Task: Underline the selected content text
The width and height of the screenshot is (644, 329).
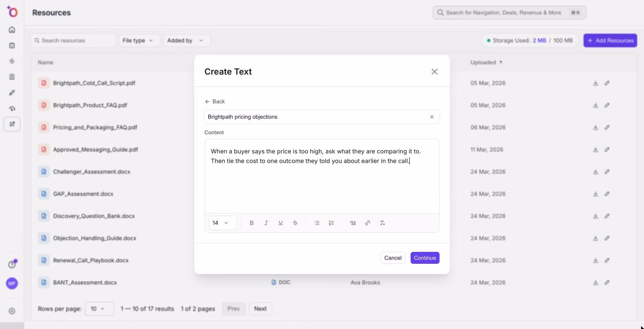Action: tap(281, 223)
